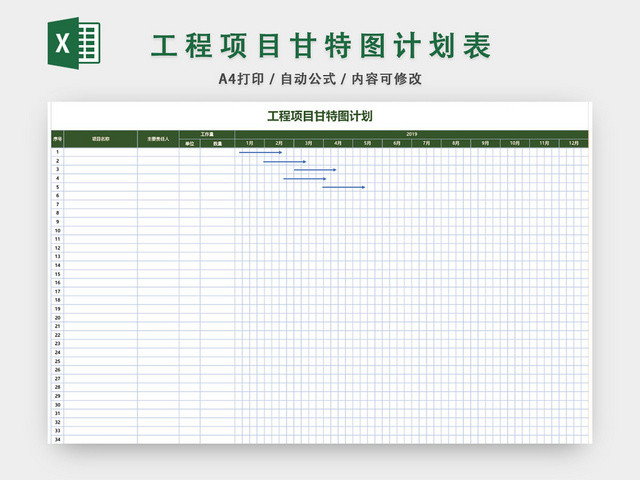Select the 6月 month header

click(397, 143)
